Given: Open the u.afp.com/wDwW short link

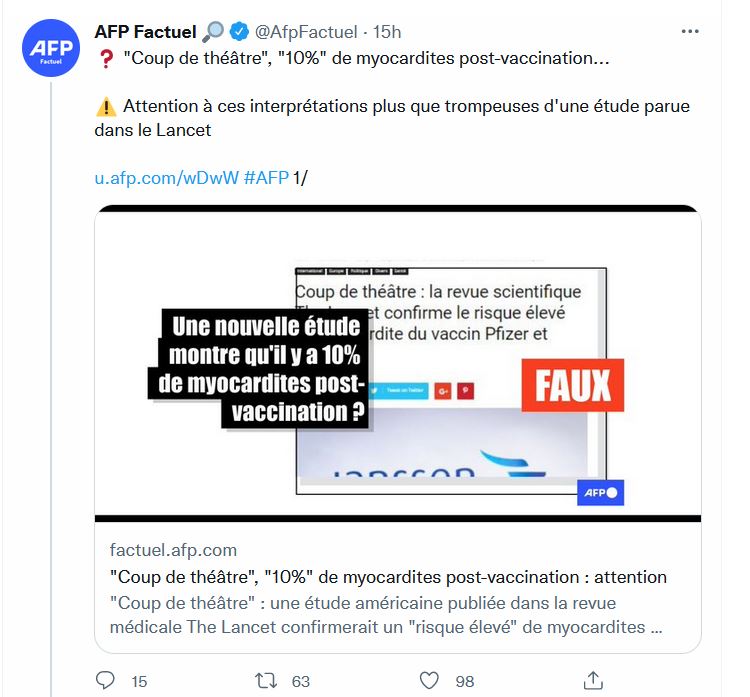Looking at the screenshot, I should 166,177.
